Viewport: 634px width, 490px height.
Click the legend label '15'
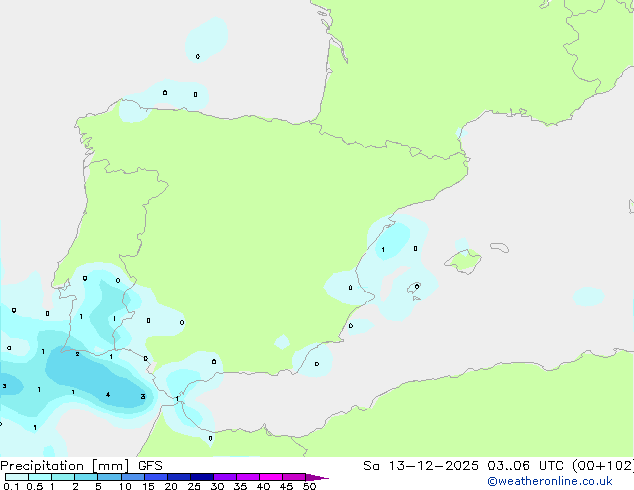pyautogui.click(x=148, y=486)
